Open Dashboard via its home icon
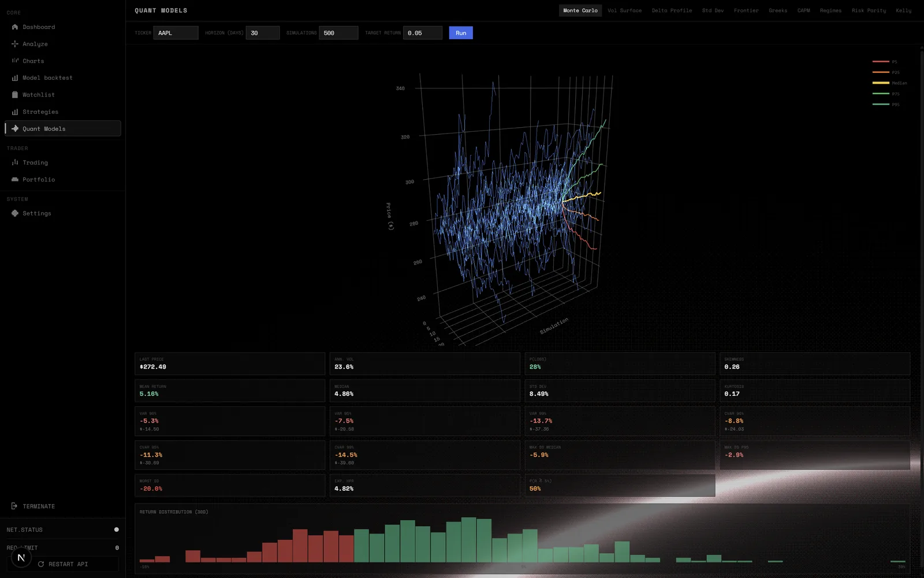This screenshot has height=578, width=924. click(x=15, y=27)
